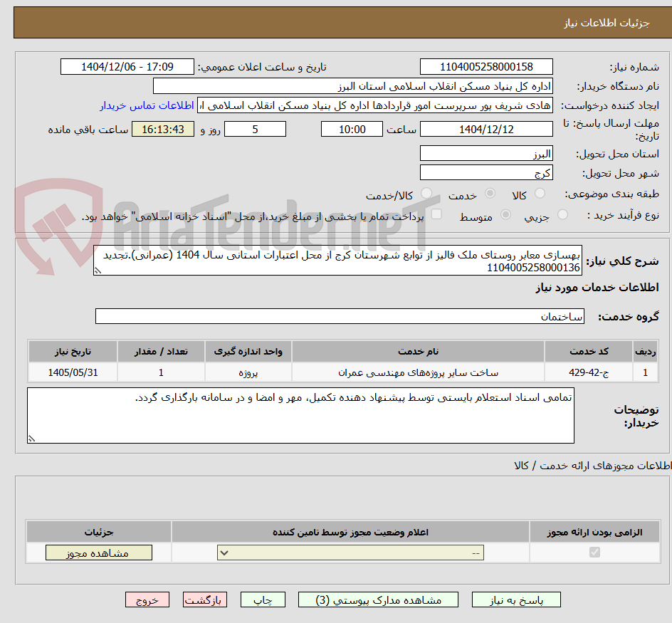The width and height of the screenshot is (672, 623).
Task: Click the پروژه unit cell
Action: coord(248,372)
